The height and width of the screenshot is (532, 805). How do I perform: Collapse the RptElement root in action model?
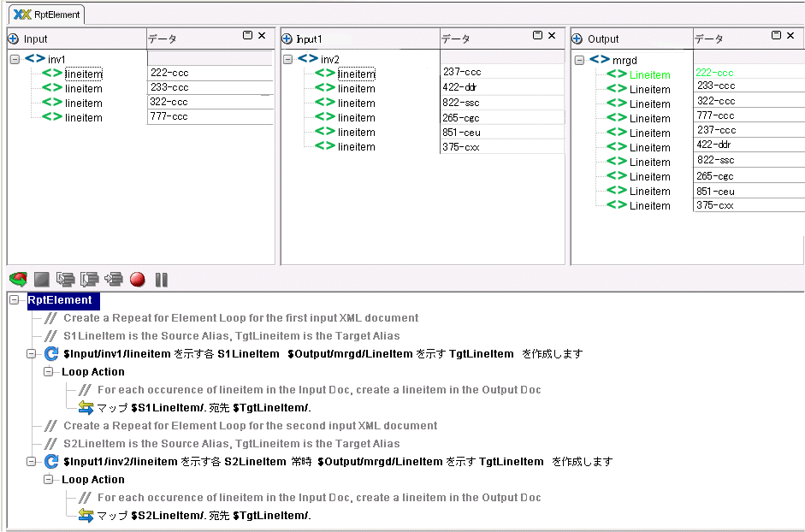(x=15, y=300)
